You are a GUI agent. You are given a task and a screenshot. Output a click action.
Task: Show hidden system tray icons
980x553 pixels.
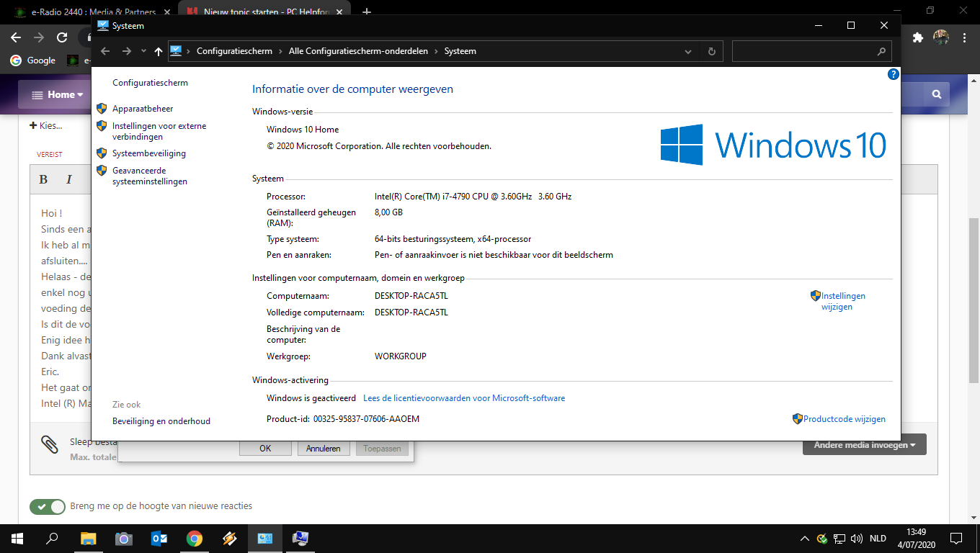(805, 539)
